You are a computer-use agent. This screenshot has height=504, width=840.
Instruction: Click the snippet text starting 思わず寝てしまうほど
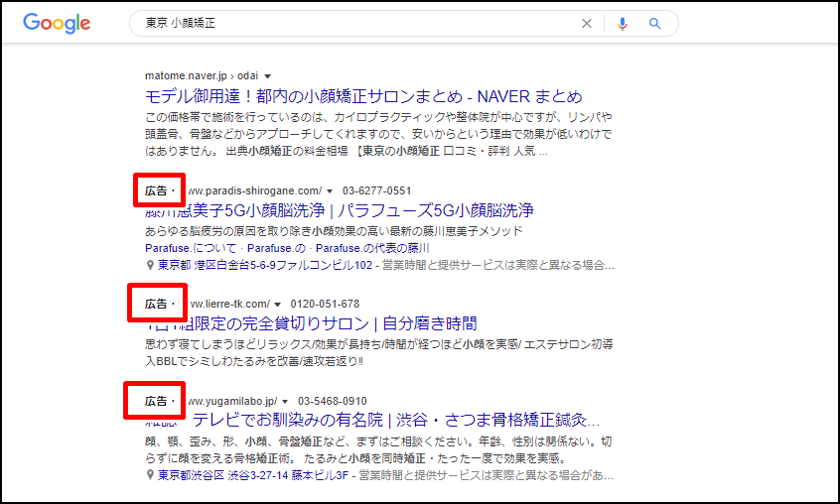pos(378,352)
